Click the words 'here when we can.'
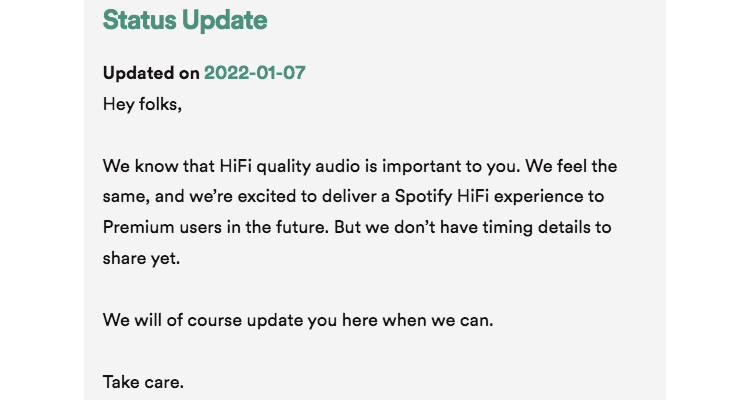 point(418,320)
